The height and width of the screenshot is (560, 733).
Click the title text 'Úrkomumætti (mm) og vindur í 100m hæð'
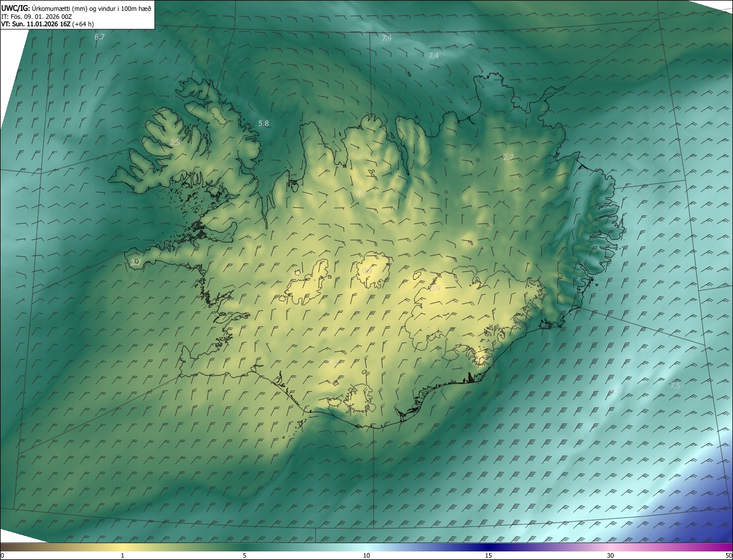[91, 8]
